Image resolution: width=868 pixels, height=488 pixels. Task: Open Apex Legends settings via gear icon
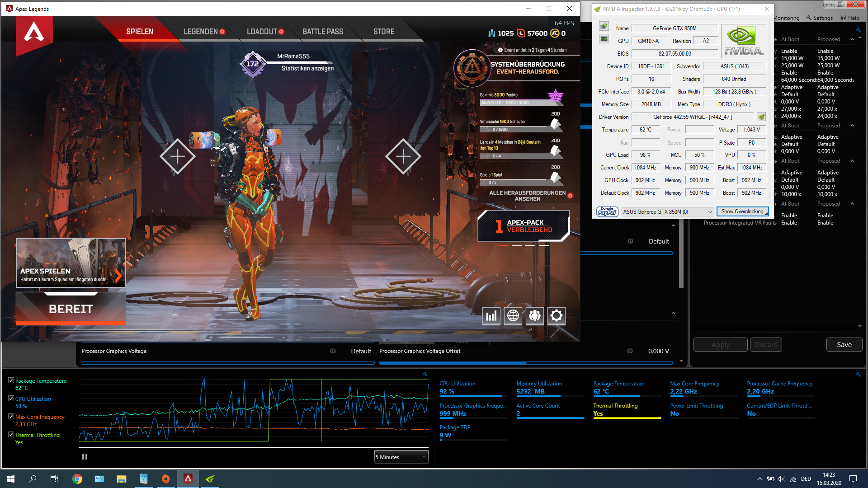tap(556, 316)
